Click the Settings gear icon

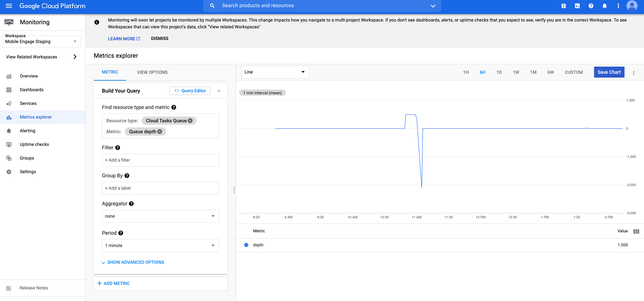pyautogui.click(x=9, y=172)
